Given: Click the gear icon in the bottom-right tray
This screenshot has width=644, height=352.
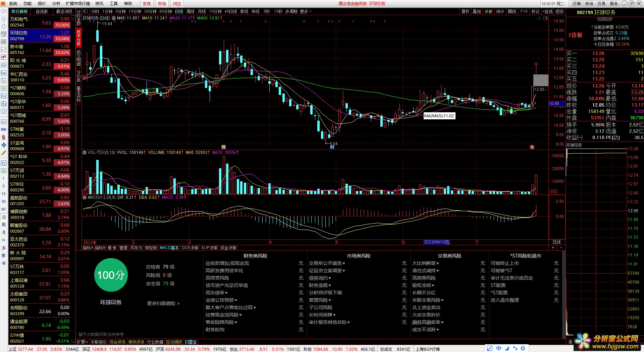Looking at the screenshot, I should 523,348.
